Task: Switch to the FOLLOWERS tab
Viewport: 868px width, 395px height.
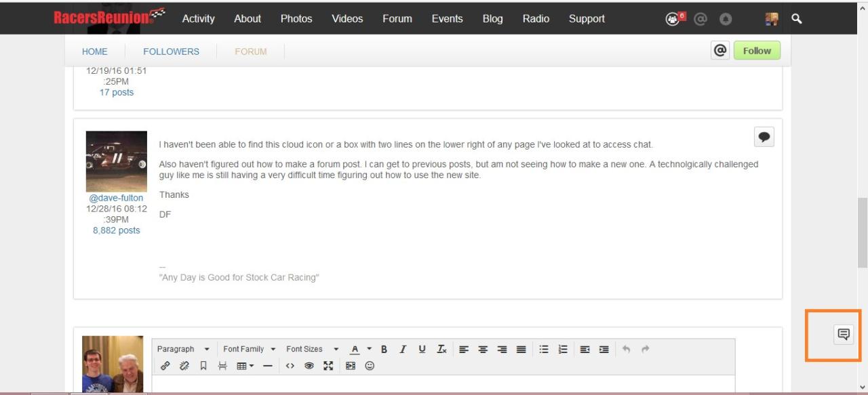Action: coord(171,51)
